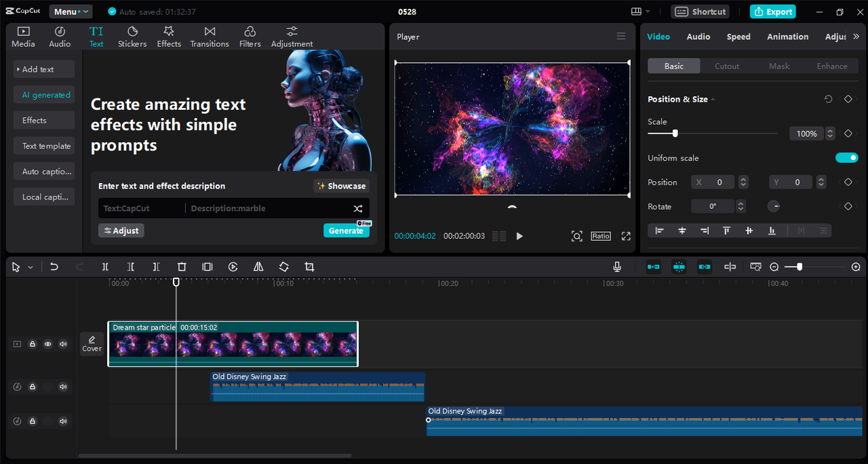Viewport: 868px width, 464px height.
Task: Zoom out the timeline with minus icon
Action: pyautogui.click(x=774, y=267)
